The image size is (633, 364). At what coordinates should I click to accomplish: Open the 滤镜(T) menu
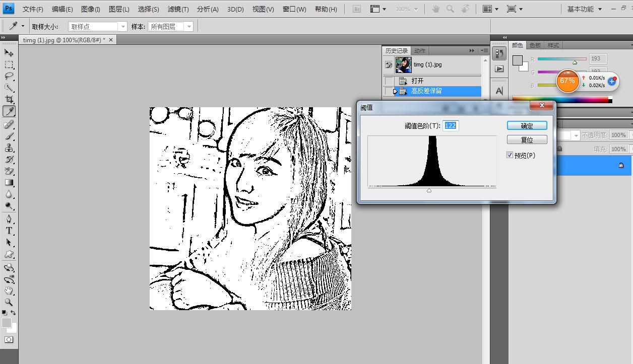coord(178,9)
